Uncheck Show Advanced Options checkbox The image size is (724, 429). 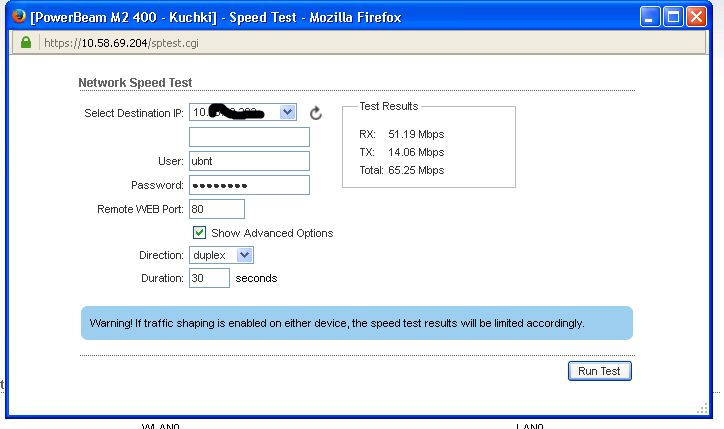point(199,232)
